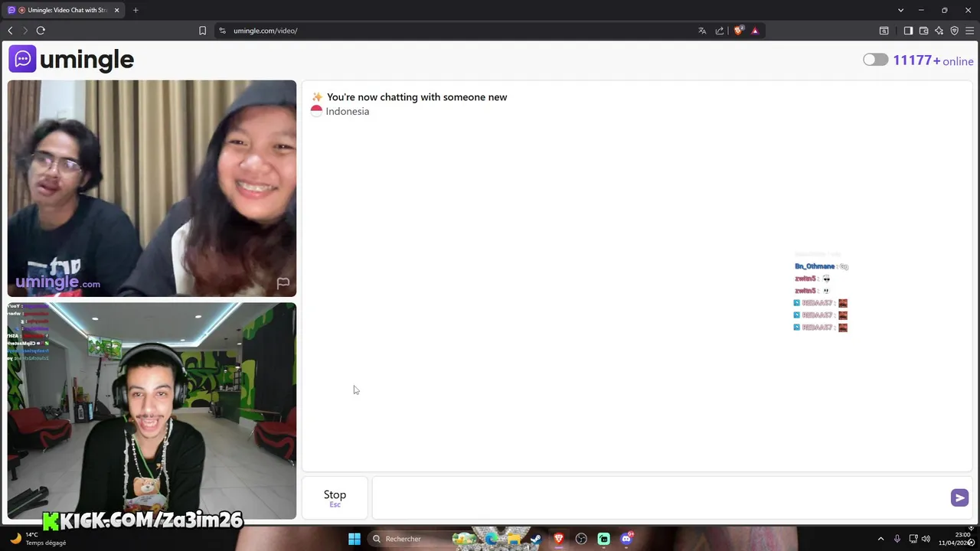Open Steam from the taskbar
Image resolution: width=980 pixels, height=551 pixels.
point(536,539)
